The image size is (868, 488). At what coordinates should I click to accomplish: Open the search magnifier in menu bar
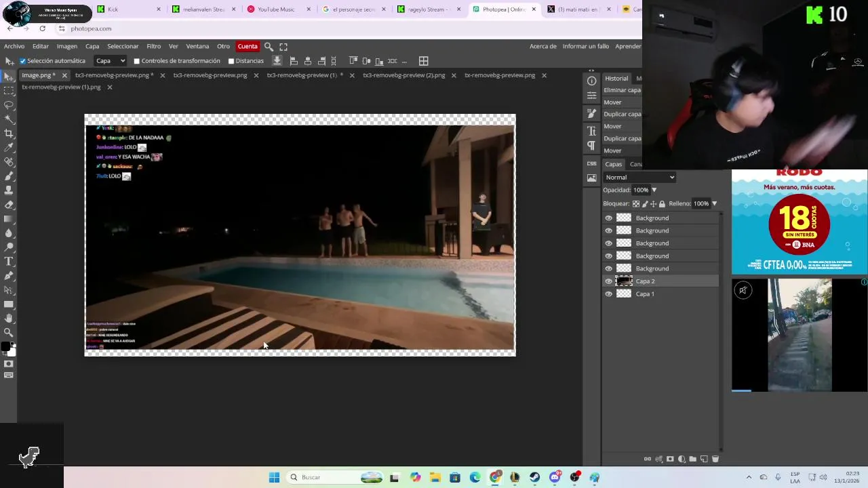coord(269,47)
